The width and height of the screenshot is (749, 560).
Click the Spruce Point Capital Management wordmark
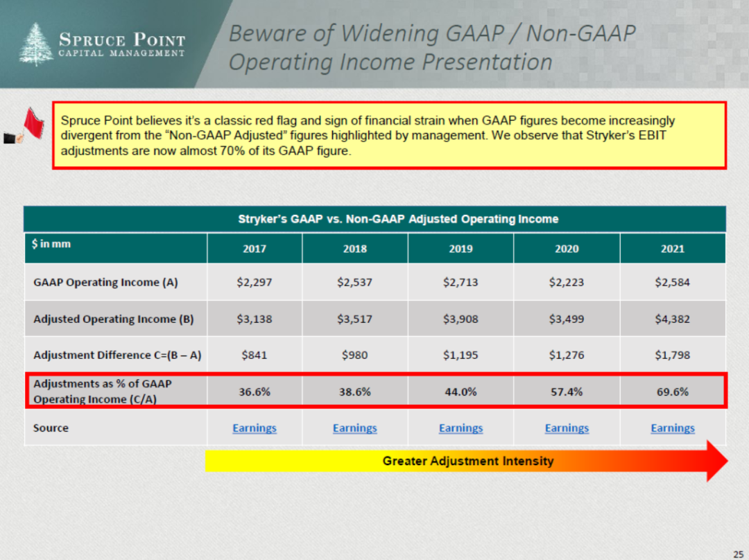pos(122,44)
